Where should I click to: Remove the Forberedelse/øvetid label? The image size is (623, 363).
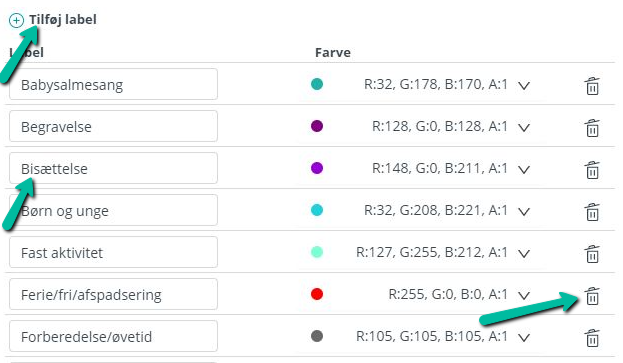[592, 338]
